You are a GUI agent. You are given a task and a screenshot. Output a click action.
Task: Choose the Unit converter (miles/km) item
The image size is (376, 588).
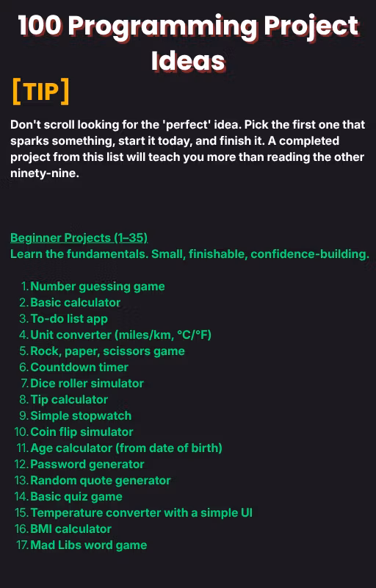(x=120, y=335)
